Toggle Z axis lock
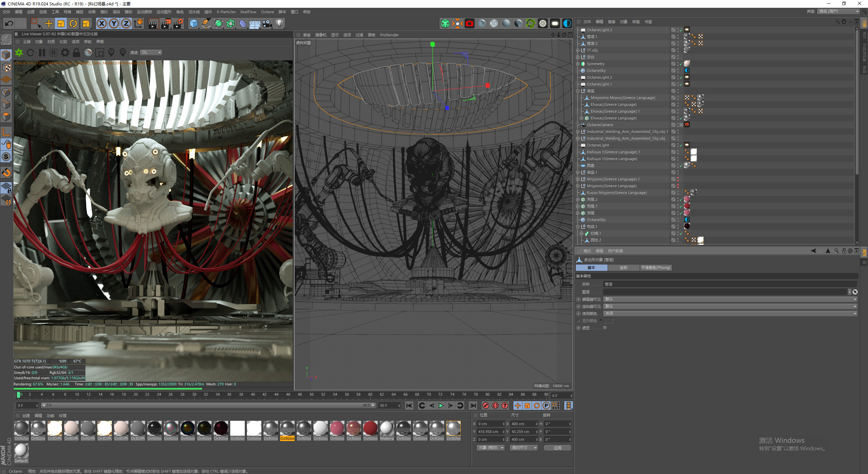Viewport: 868px width, 474px height. pos(126,23)
